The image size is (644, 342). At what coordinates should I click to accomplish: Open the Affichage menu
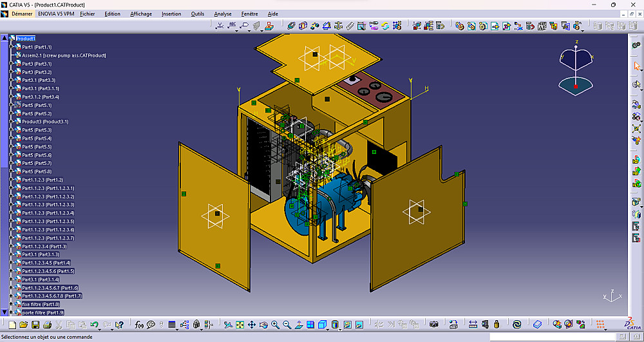pos(141,14)
